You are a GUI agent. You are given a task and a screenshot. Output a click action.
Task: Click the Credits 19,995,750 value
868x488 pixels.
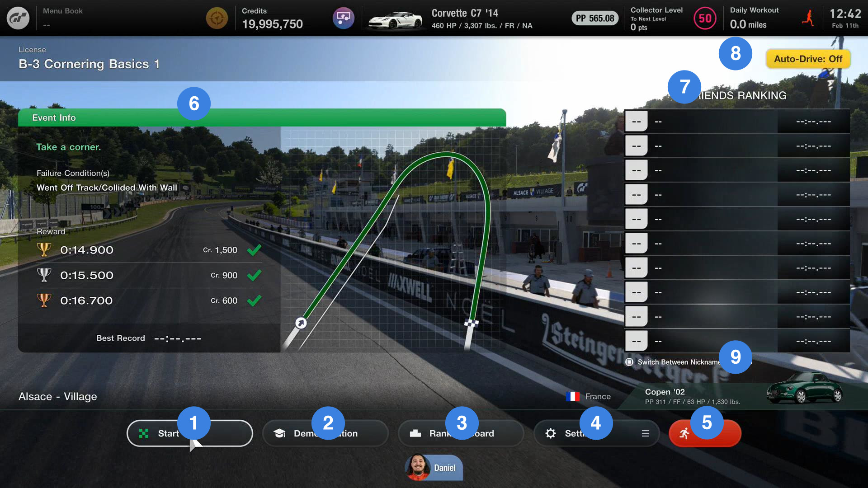coord(272,24)
